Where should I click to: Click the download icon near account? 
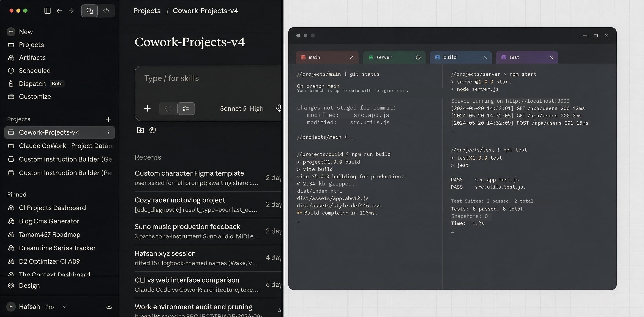click(x=109, y=307)
